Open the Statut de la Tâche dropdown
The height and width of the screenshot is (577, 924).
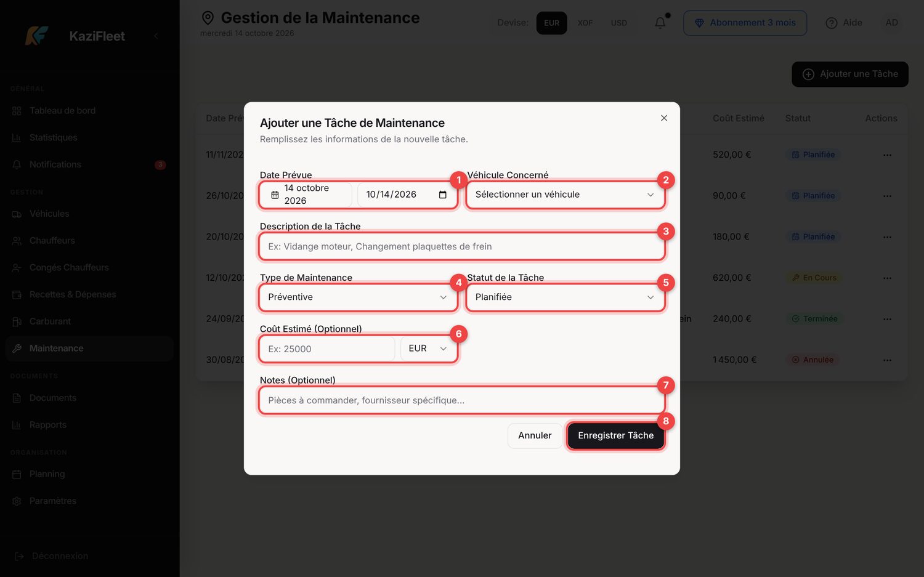[565, 297]
